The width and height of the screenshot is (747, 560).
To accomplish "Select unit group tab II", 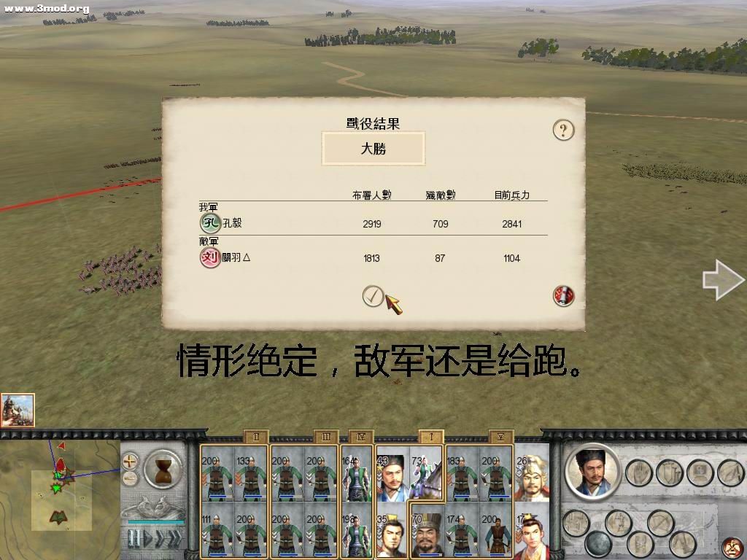I will click(x=256, y=437).
